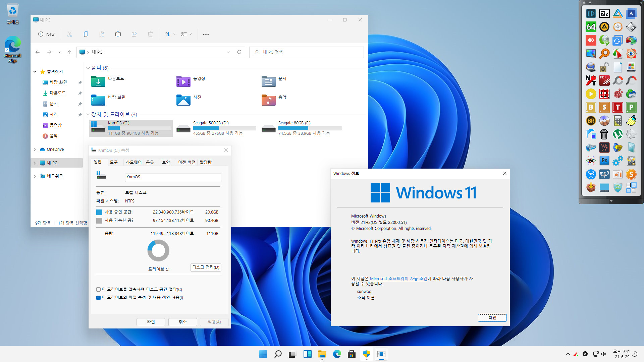Open the See more (…) toolbar menu
Image resolution: width=644 pixels, height=362 pixels.
[x=206, y=34]
